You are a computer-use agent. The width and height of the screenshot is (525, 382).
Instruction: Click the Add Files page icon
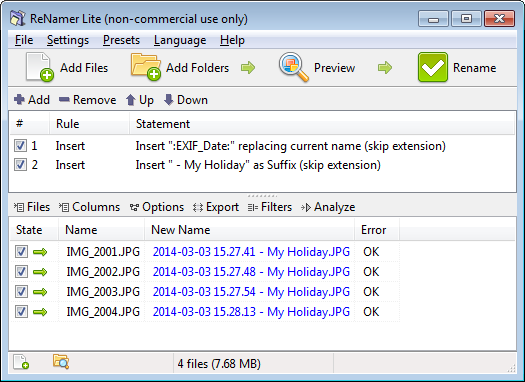(40, 67)
